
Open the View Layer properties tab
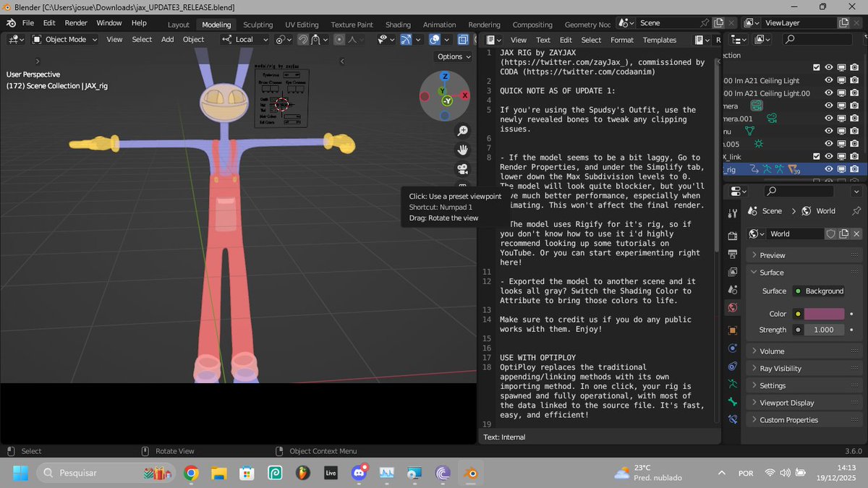coord(733,272)
